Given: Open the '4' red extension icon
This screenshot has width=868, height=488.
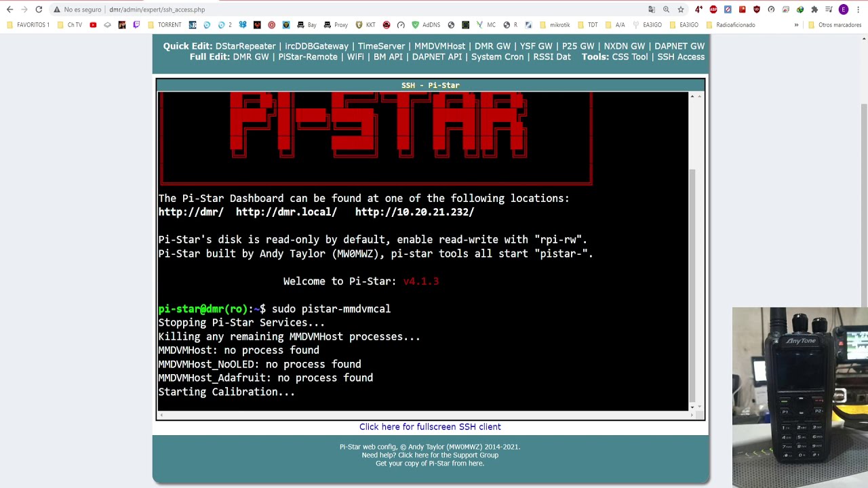Looking at the screenshot, I should (x=698, y=9).
